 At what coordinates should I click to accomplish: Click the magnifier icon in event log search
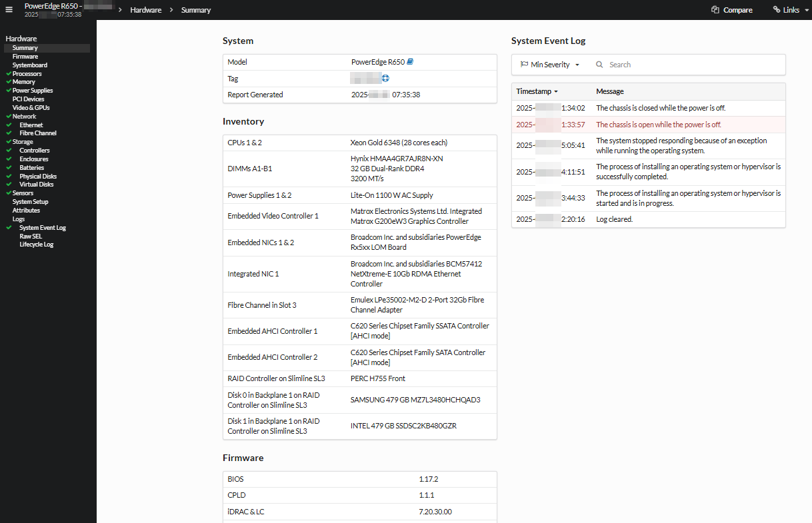point(599,65)
